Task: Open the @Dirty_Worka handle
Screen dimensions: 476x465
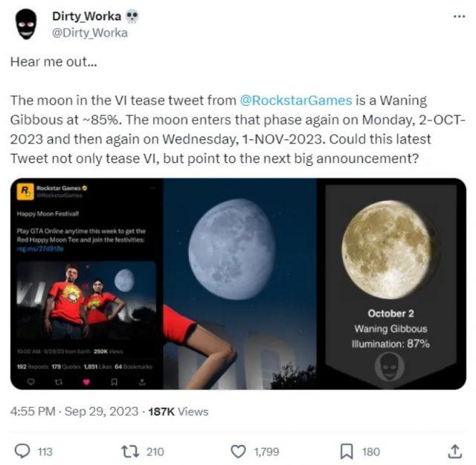Action: pyautogui.click(x=90, y=33)
